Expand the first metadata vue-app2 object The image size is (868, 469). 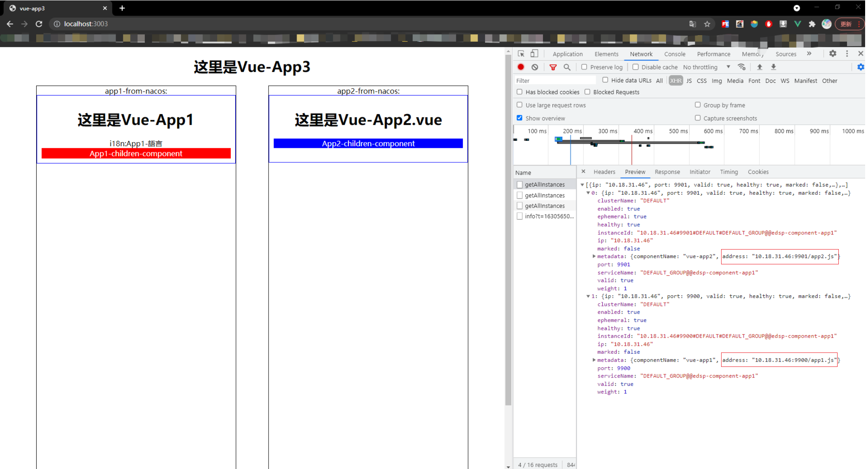tap(594, 256)
